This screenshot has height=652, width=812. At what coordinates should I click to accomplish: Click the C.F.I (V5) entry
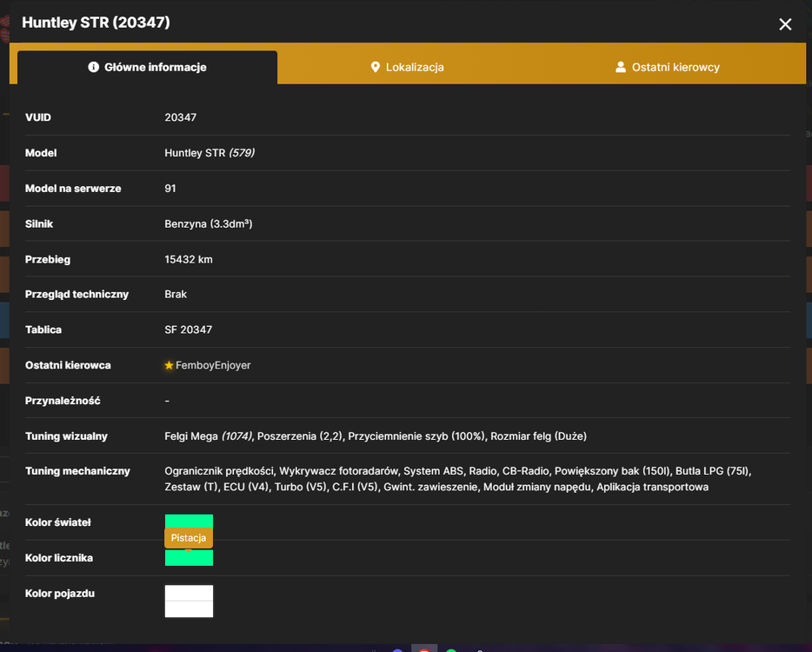pos(355,487)
